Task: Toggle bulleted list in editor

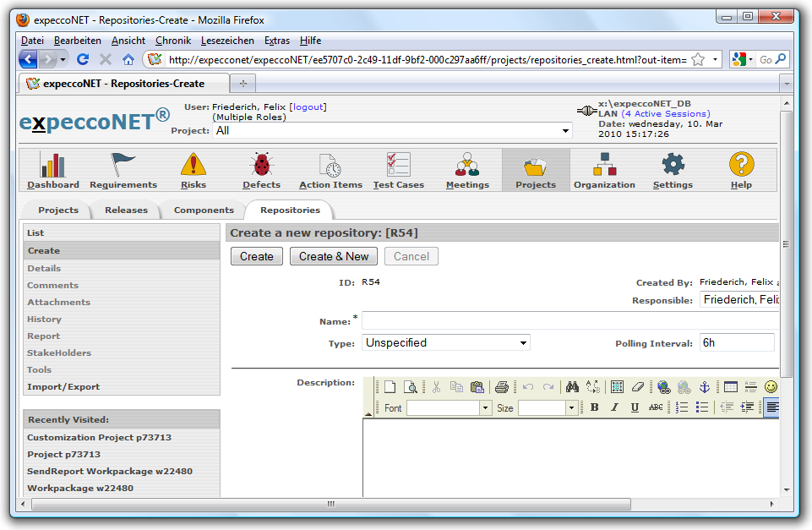Action: [701, 407]
